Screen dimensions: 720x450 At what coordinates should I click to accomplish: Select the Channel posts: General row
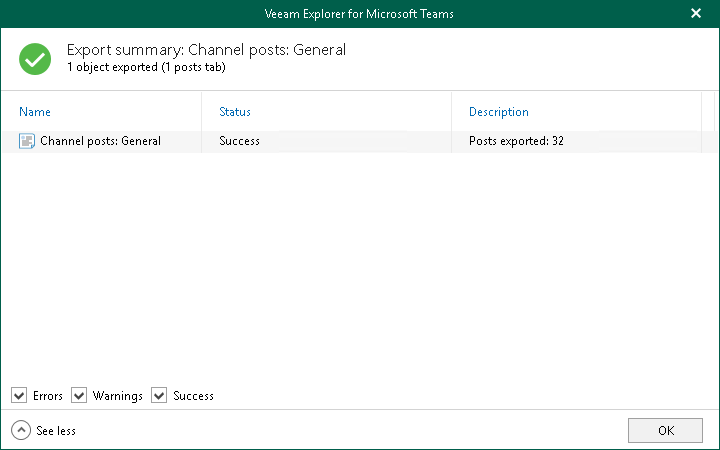(100, 141)
